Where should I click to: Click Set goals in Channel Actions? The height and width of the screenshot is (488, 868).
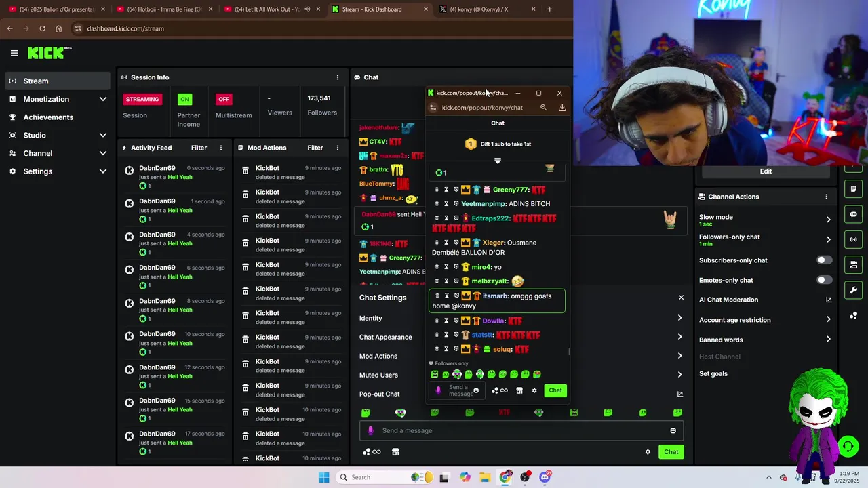coord(713,374)
